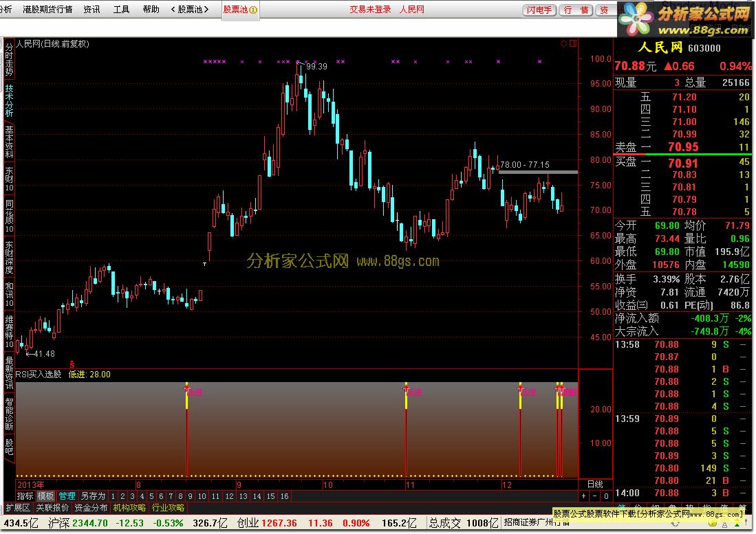Click the 交易未登录 link
Image resolution: width=756 pixels, height=534 pixels.
click(x=370, y=9)
